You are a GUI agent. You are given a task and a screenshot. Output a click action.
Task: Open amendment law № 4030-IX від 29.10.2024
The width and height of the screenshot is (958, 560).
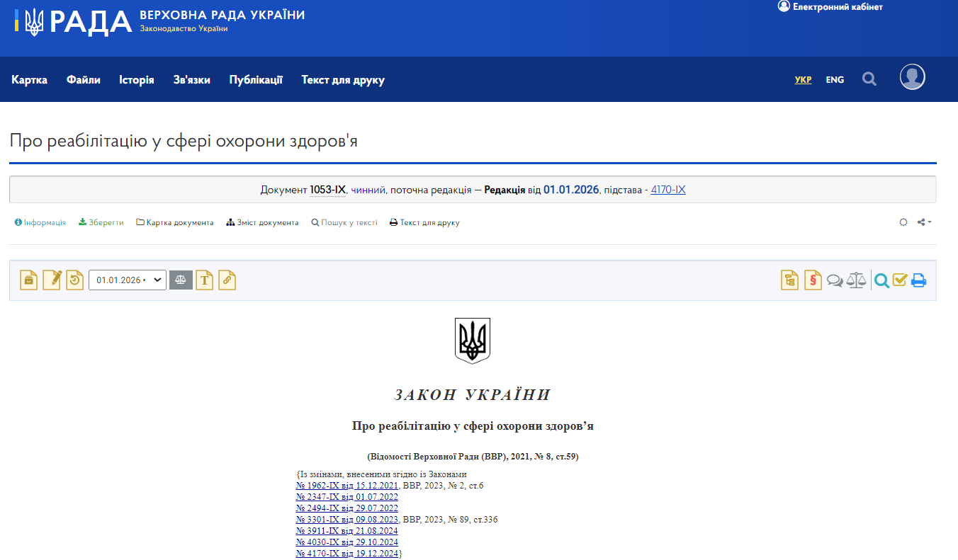coord(347,542)
